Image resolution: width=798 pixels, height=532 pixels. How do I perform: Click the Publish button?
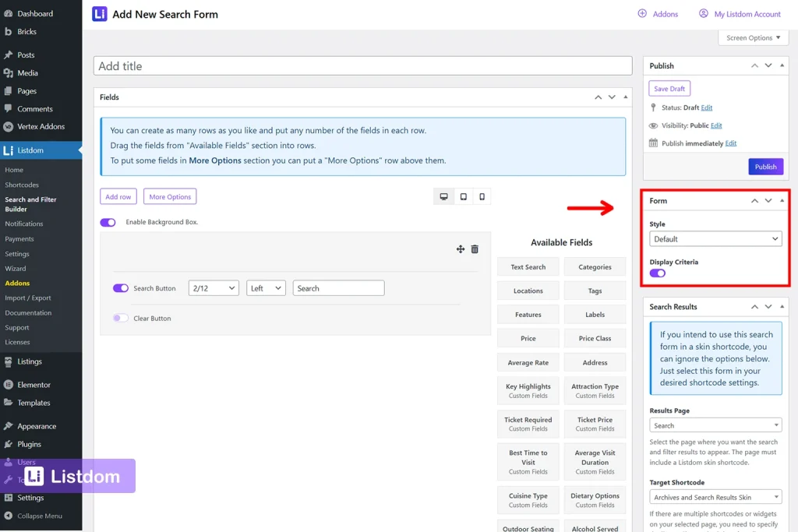click(765, 166)
